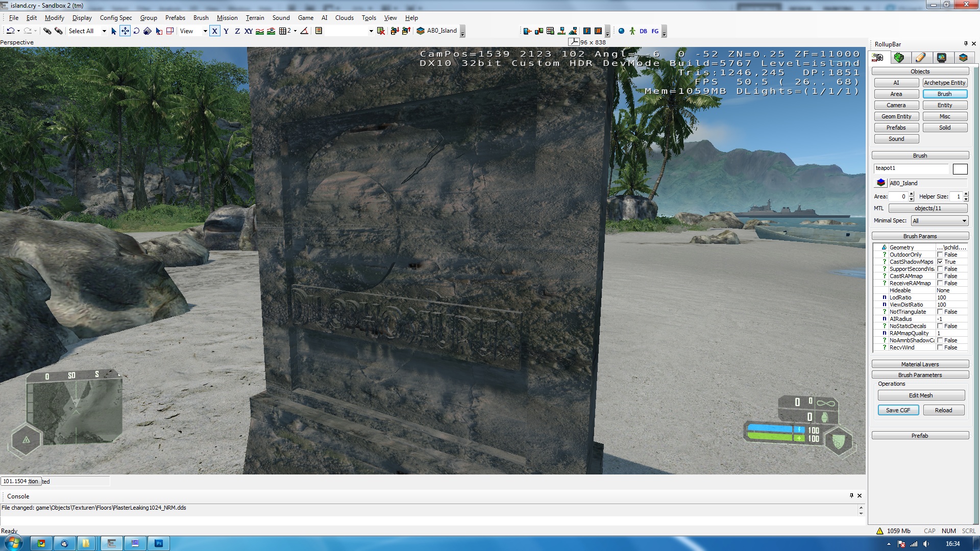Lock movement to the X axis
This screenshot has width=980, height=551.
215,31
